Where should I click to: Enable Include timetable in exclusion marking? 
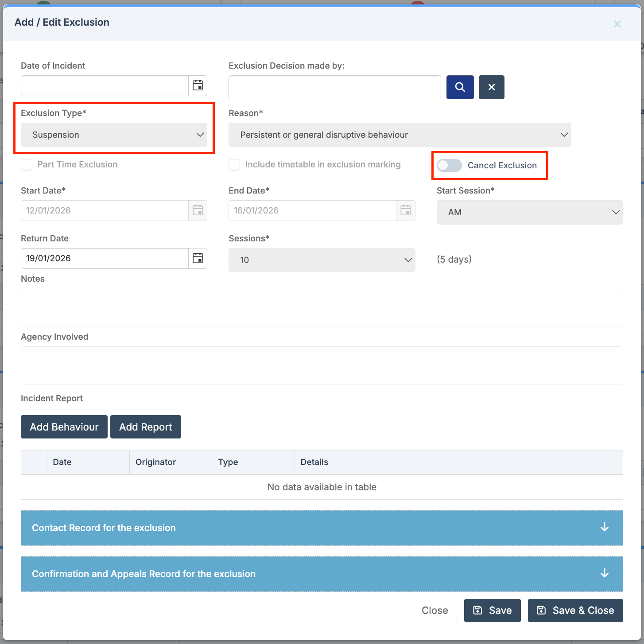[x=234, y=165]
